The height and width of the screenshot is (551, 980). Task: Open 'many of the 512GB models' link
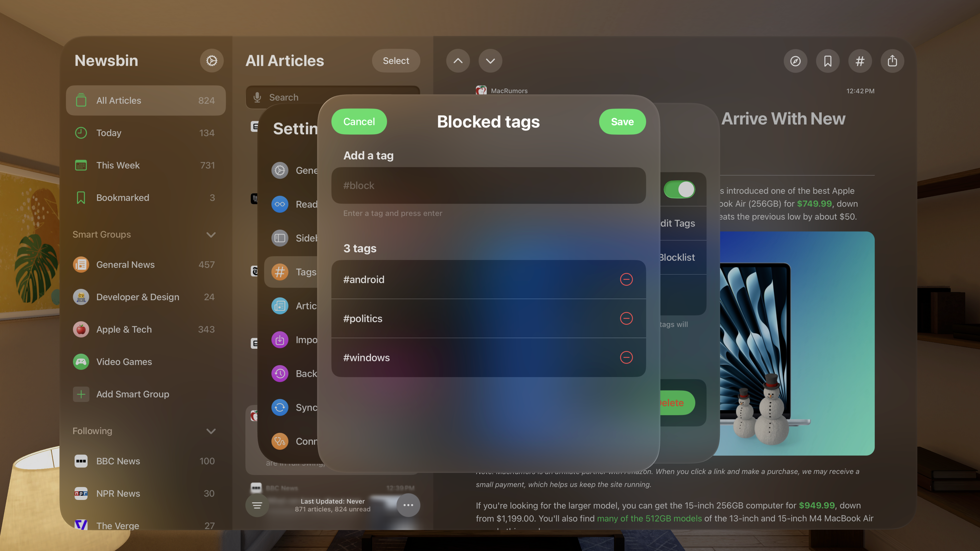point(649,518)
